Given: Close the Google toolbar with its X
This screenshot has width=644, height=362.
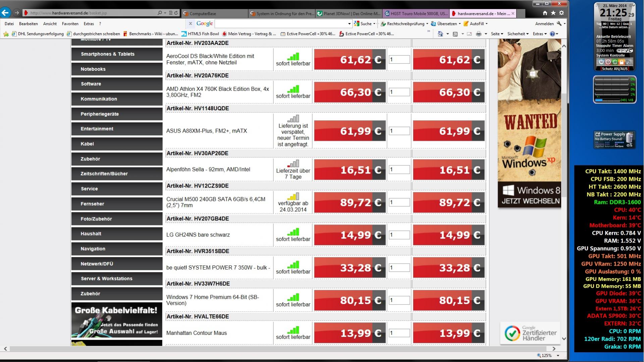Looking at the screenshot, I should click(x=190, y=23).
